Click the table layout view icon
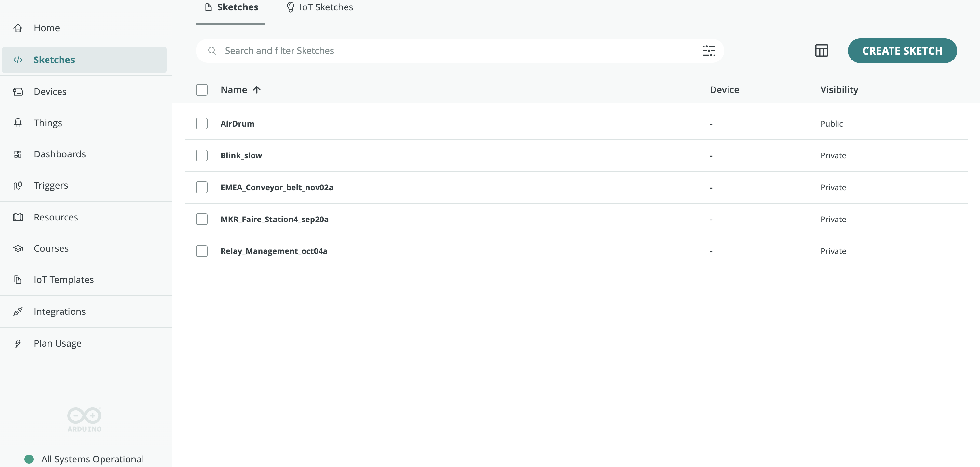980x467 pixels. coord(821,50)
